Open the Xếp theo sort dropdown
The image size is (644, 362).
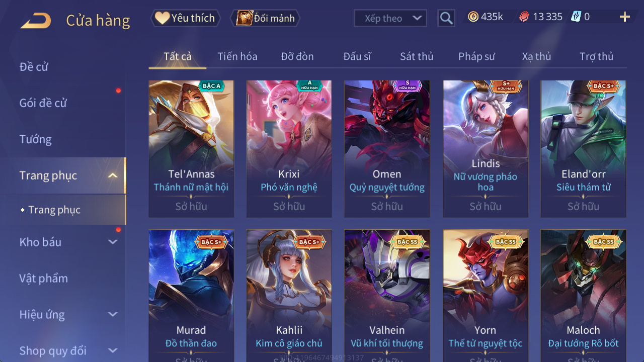click(x=390, y=18)
